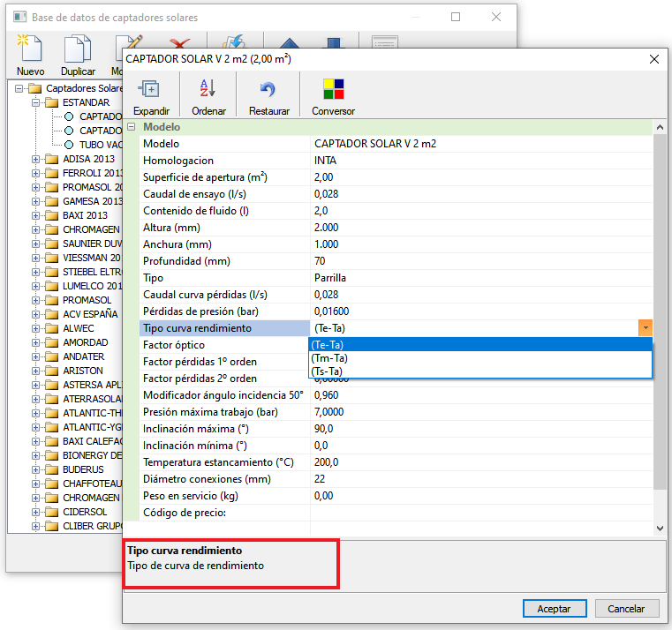Screen dimensions: 672x630
Task: Collapse the Modelo property section
Action: pyautogui.click(x=132, y=127)
